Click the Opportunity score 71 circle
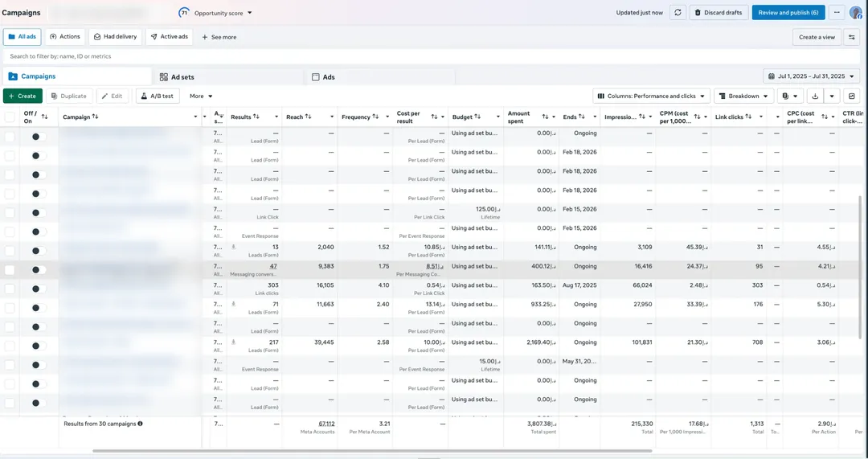This screenshot has height=459, width=868. click(x=184, y=13)
